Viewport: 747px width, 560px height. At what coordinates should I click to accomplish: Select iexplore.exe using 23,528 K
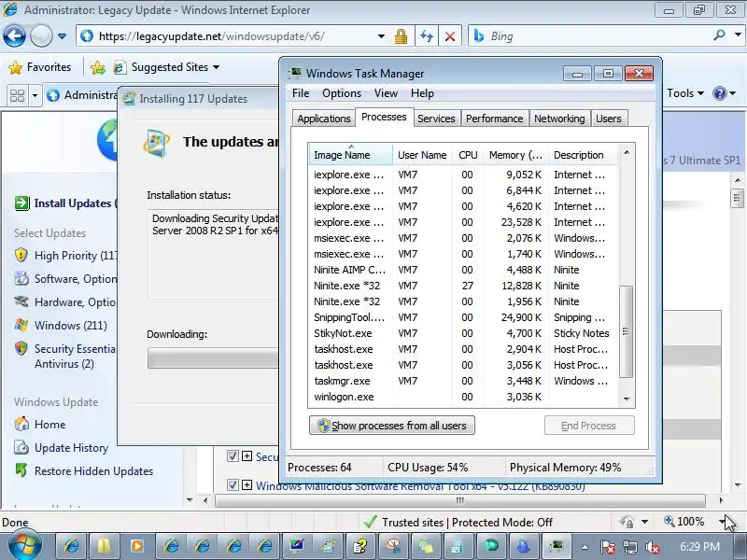[463, 222]
